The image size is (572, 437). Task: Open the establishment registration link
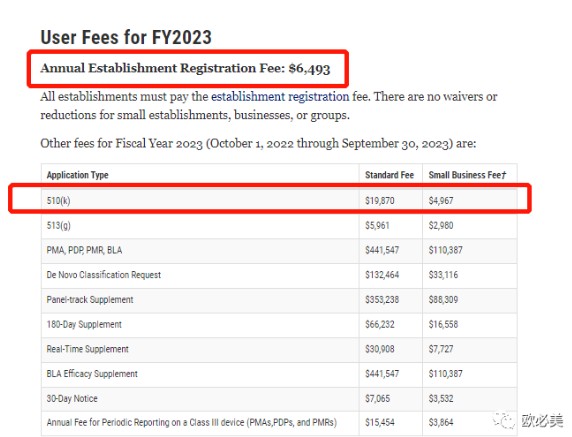pyautogui.click(x=280, y=97)
